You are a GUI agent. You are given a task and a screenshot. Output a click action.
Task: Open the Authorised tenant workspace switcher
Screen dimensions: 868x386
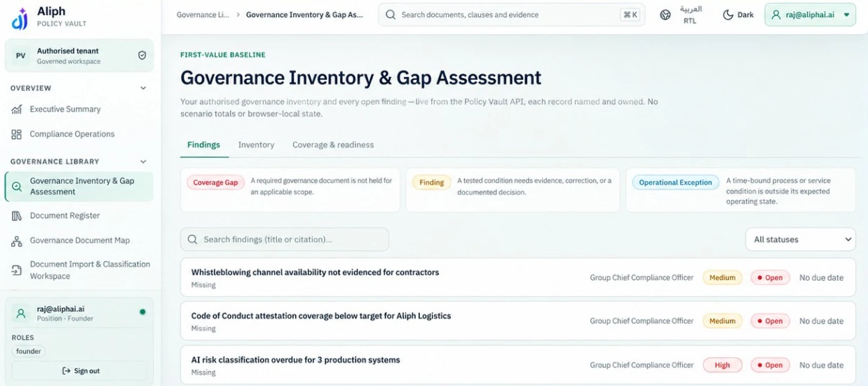[x=79, y=55]
